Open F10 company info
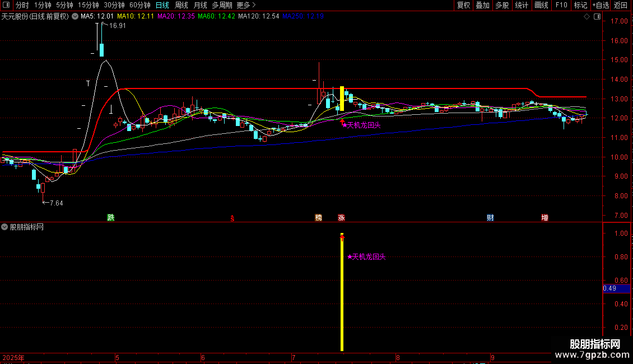633x364 pixels. tap(561, 5)
